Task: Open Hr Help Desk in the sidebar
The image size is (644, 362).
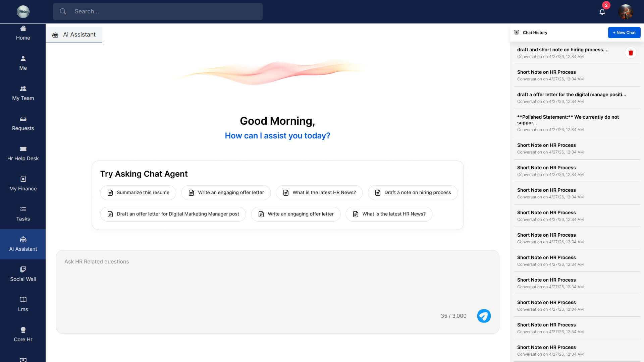Action: pyautogui.click(x=23, y=154)
